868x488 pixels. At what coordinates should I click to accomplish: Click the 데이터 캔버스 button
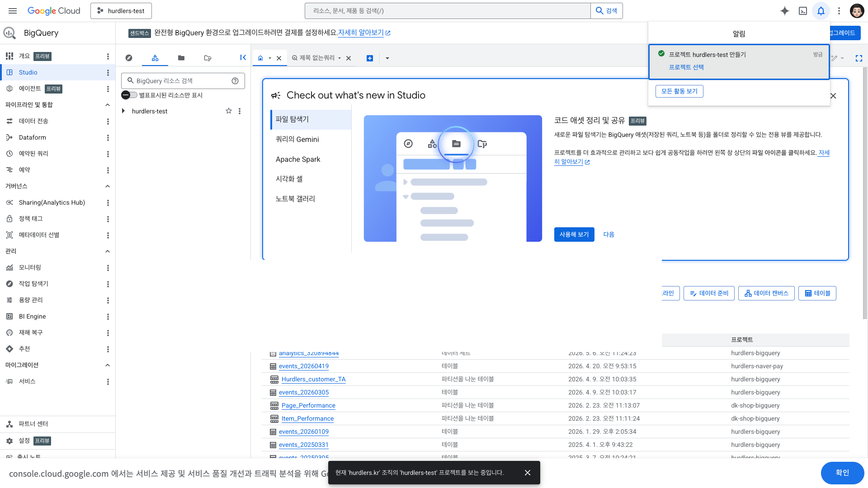(x=766, y=293)
